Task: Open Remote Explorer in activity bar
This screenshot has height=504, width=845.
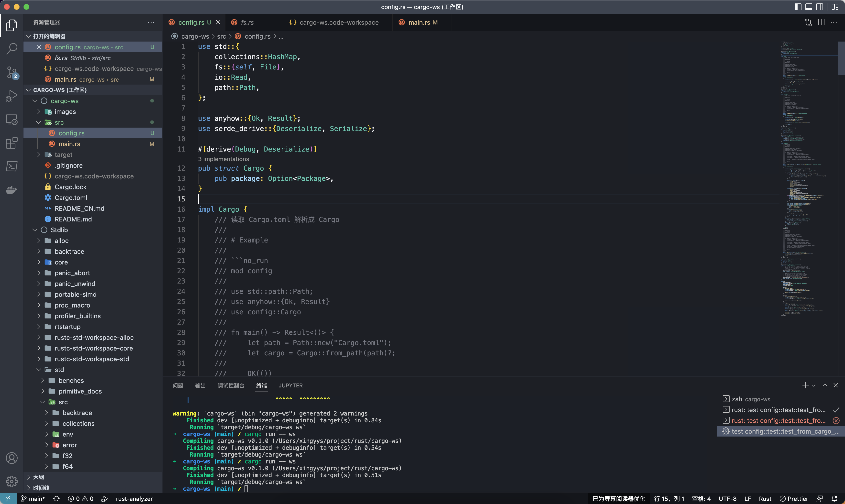Action: point(11,120)
